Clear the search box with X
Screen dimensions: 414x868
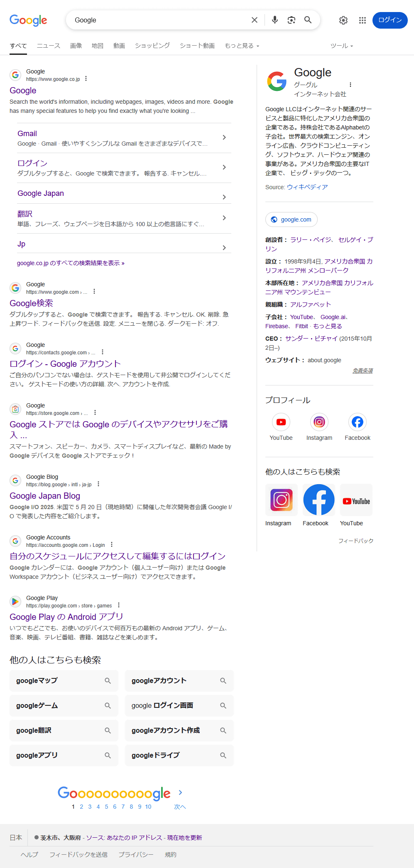255,20
